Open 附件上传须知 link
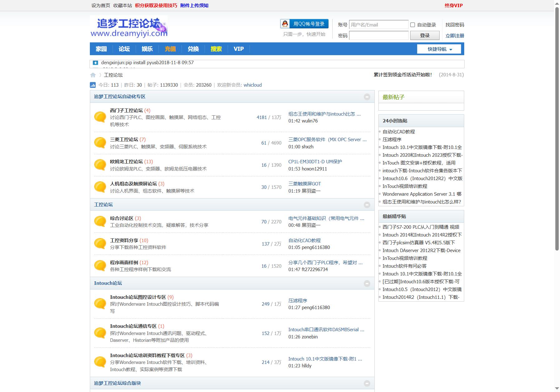The image size is (560, 392). pos(194,5)
